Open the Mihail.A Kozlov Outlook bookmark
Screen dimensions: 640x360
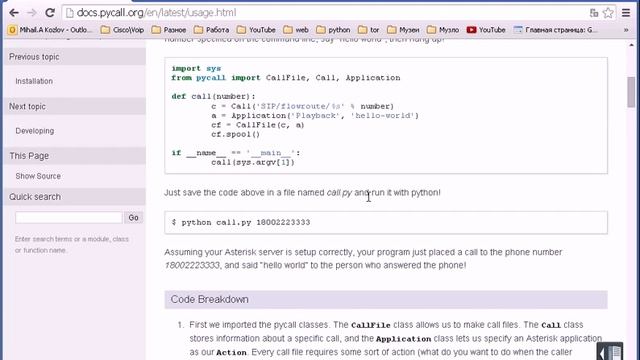(x=50, y=30)
